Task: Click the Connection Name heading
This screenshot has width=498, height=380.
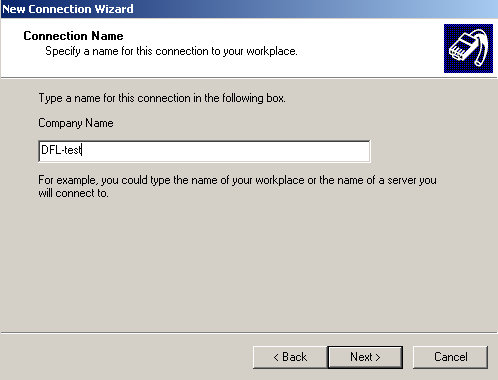Action: (73, 36)
